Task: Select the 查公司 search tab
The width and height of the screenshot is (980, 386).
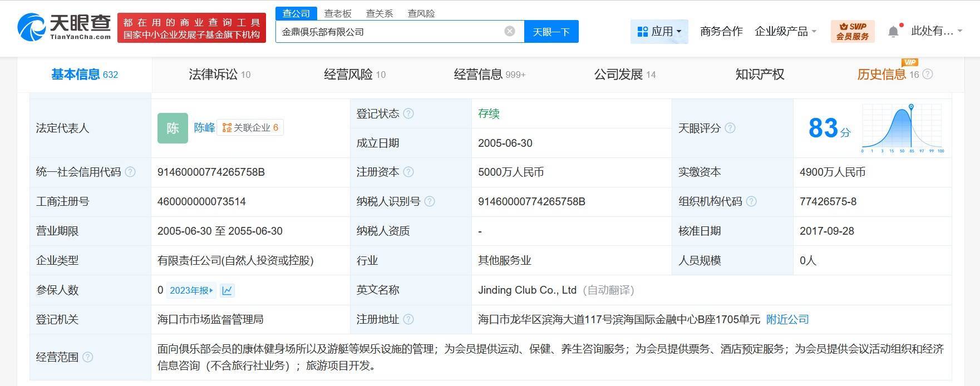Action: click(296, 13)
